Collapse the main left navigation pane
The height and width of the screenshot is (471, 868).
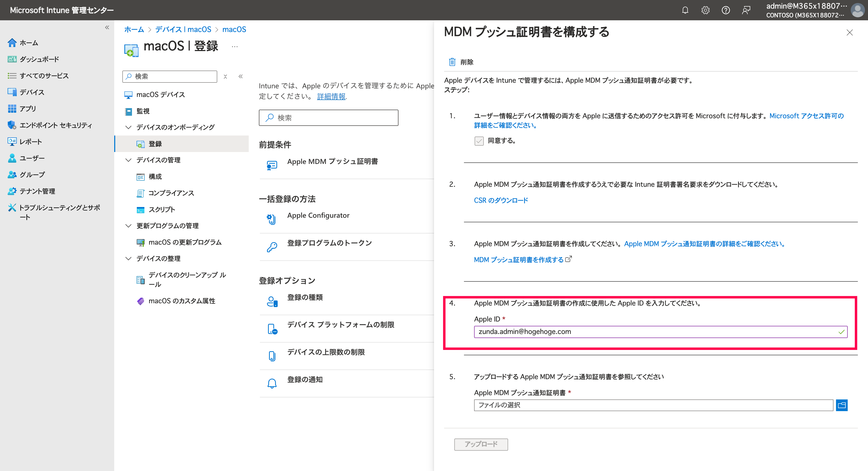point(107,27)
